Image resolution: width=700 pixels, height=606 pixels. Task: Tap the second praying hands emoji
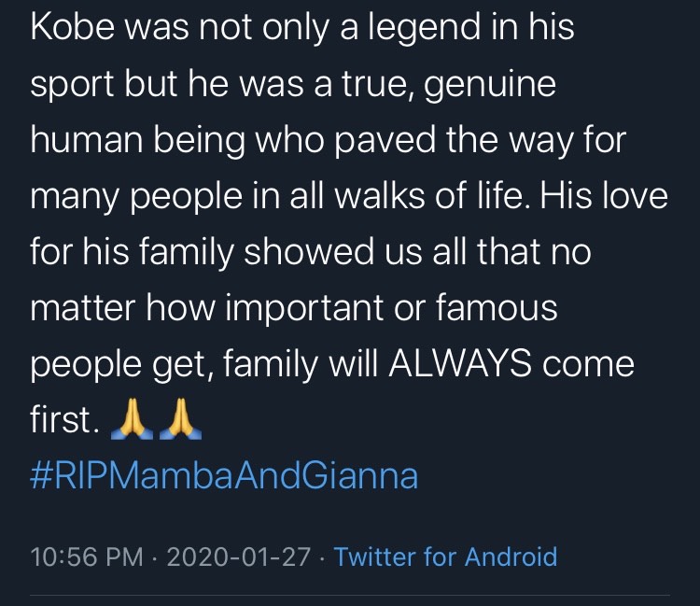pyautogui.click(x=179, y=423)
